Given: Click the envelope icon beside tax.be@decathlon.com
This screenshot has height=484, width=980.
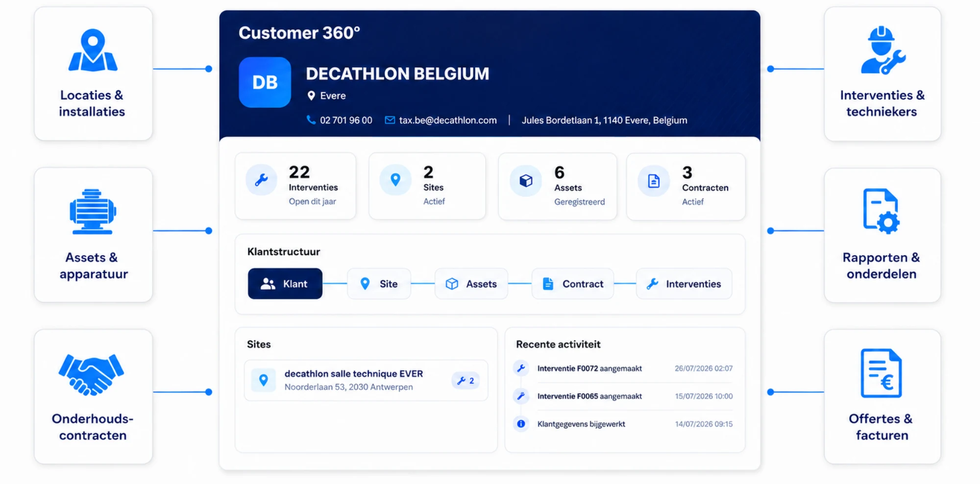Looking at the screenshot, I should (390, 120).
